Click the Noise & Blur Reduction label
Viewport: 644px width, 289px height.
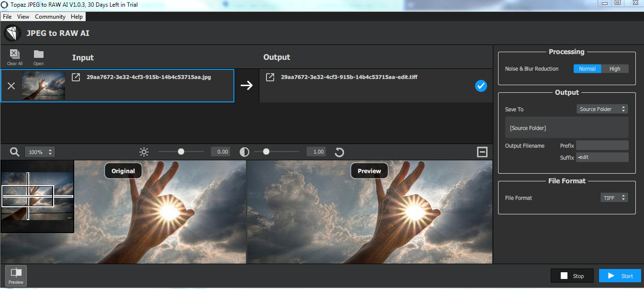click(532, 68)
